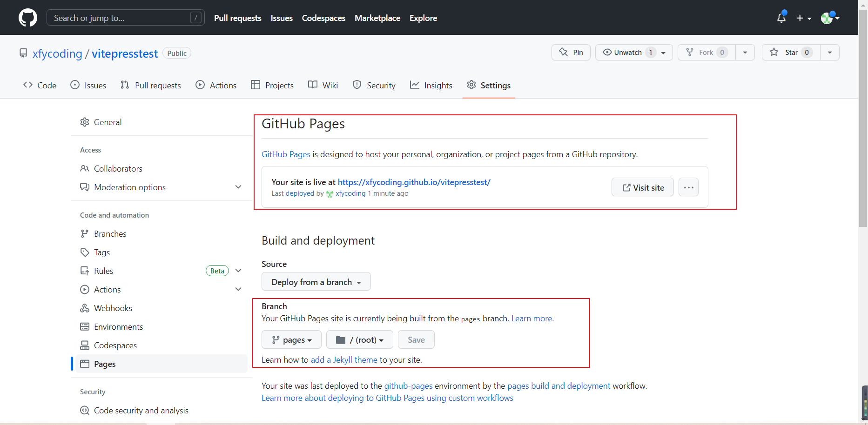This screenshot has width=868, height=425.
Task: Open the custom workflows learn more link
Action: [387, 398]
